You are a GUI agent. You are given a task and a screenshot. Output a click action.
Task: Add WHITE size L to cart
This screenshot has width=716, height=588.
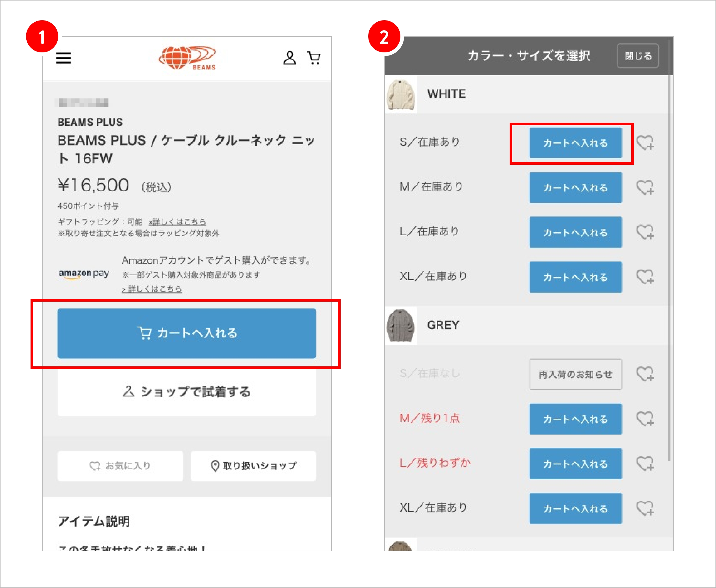click(x=575, y=232)
